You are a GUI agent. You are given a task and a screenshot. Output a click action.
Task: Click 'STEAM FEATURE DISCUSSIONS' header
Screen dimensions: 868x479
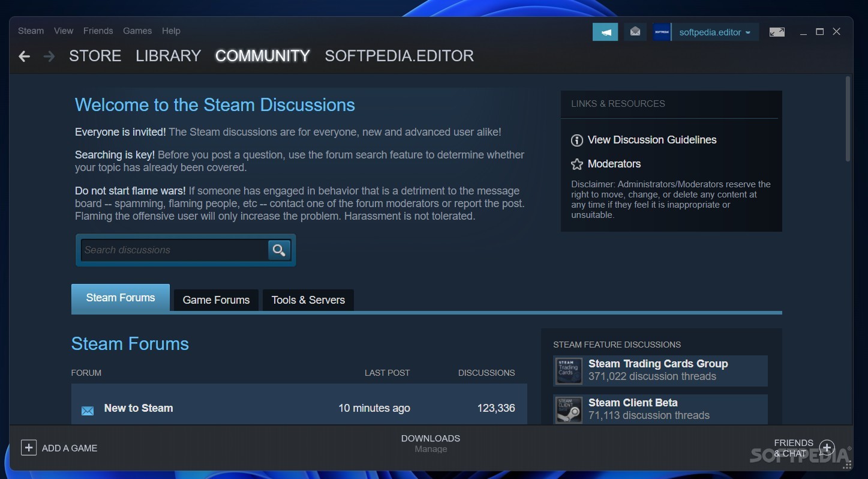pos(617,345)
